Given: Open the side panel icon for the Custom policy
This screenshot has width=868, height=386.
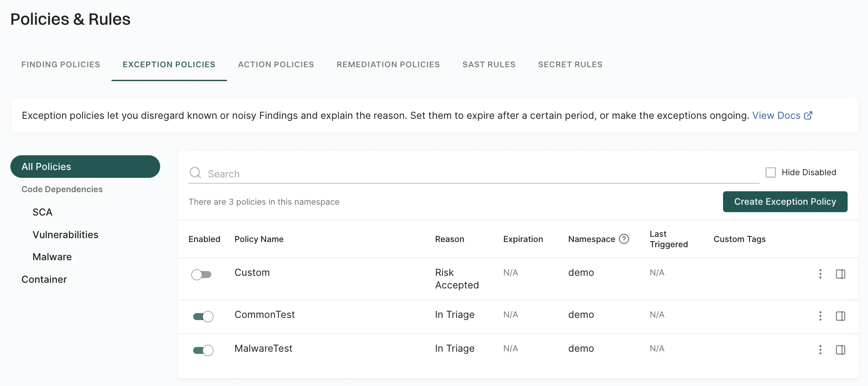Looking at the screenshot, I should tap(840, 274).
